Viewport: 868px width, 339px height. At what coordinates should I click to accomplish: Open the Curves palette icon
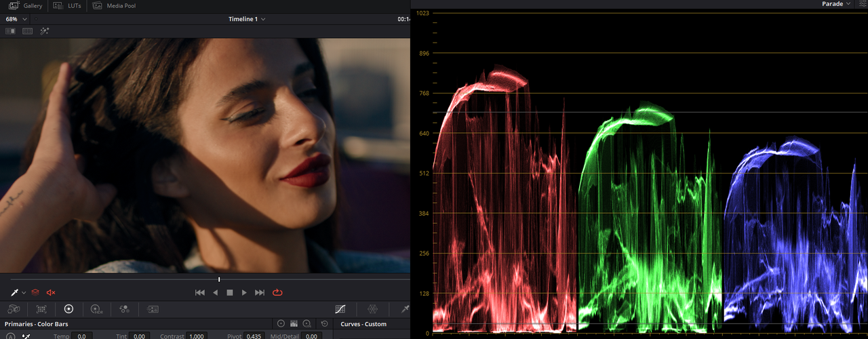[340, 308]
